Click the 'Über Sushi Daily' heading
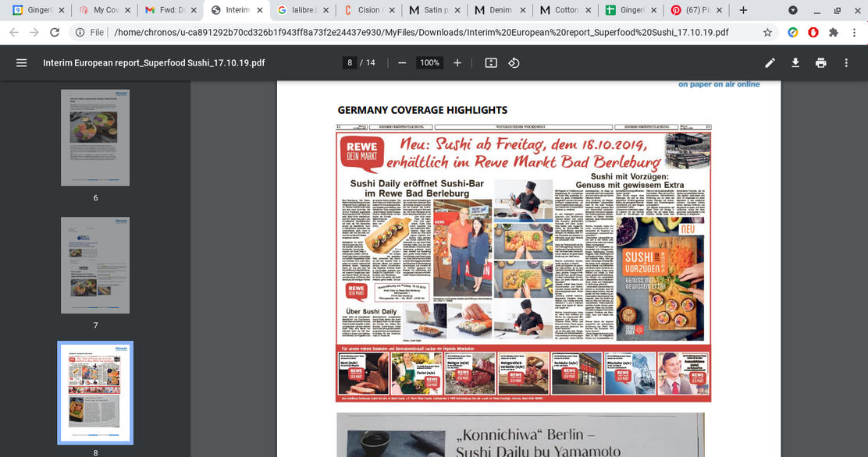868x457 pixels. [371, 311]
